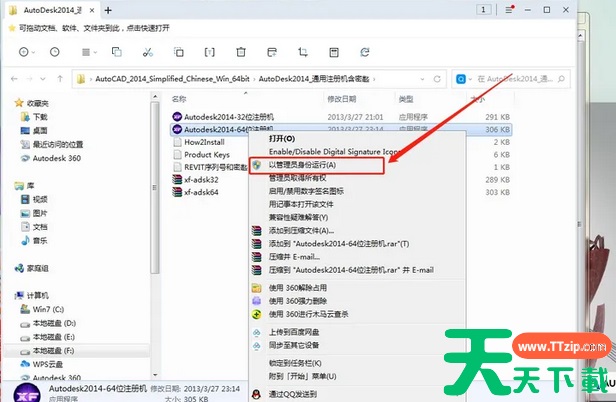
Task: Open 桌面 in the sidebar
Action: point(40,130)
